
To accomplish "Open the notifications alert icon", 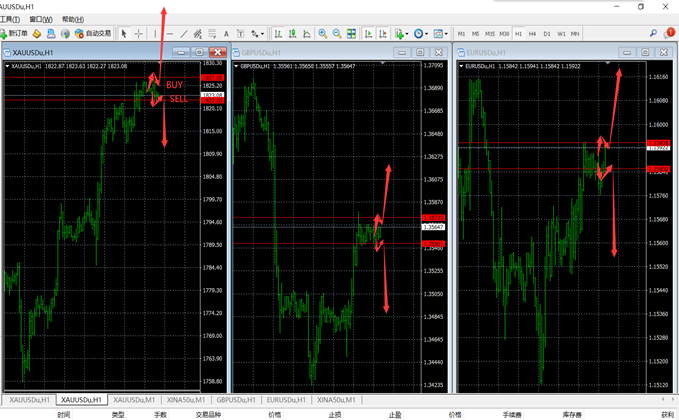I will point(668,33).
